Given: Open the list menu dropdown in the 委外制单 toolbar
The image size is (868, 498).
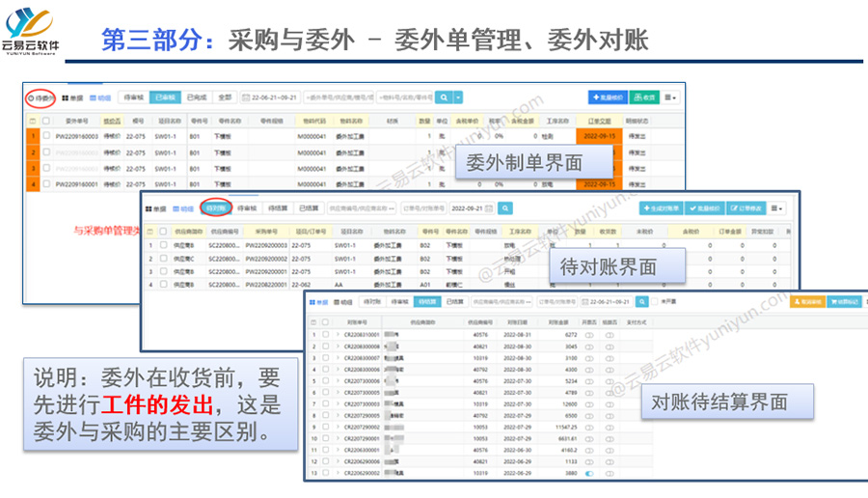Looking at the screenshot, I should coord(670,97).
